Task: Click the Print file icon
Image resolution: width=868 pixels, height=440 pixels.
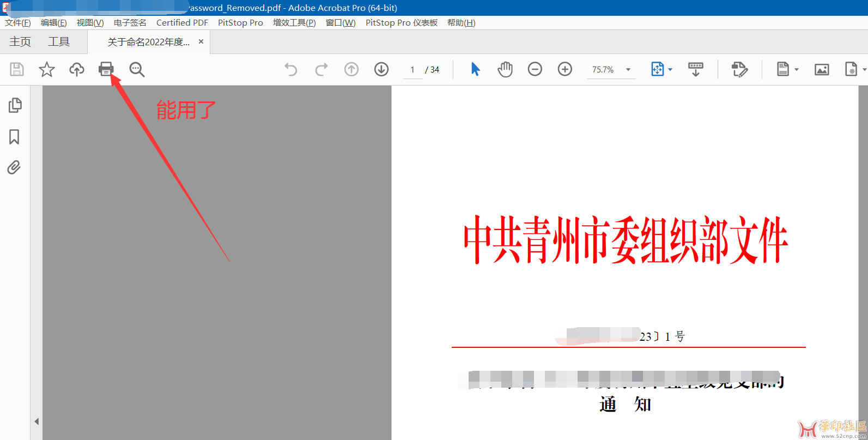Action: click(x=106, y=69)
